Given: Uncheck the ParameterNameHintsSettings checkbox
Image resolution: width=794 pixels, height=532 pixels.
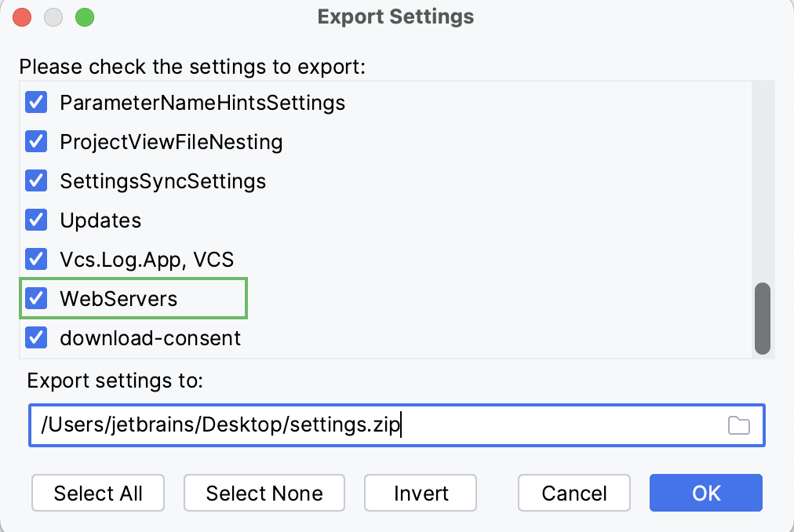Looking at the screenshot, I should tap(36, 102).
